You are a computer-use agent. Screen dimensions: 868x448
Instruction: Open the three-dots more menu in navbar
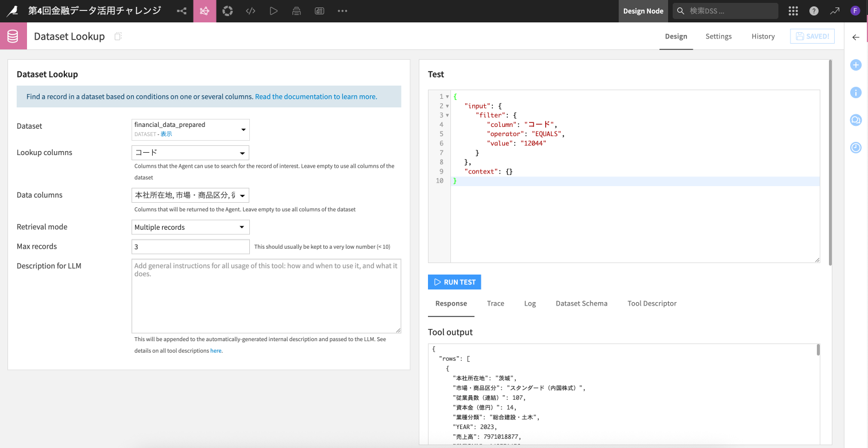point(342,11)
